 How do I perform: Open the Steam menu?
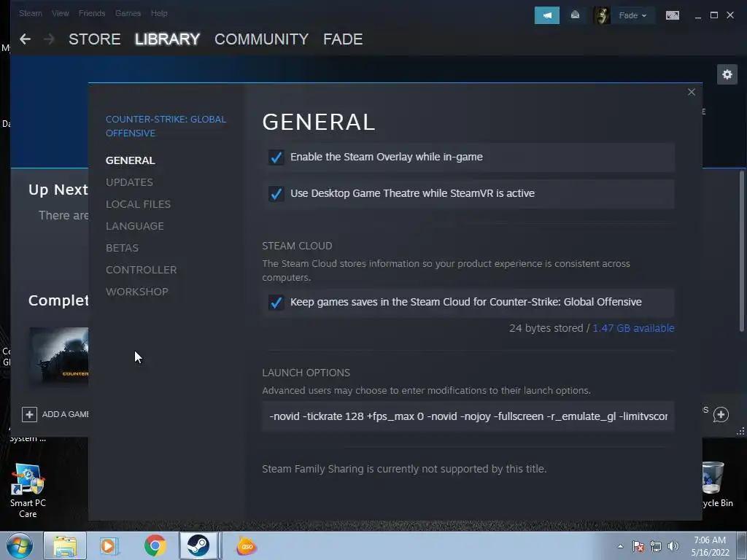[31, 13]
